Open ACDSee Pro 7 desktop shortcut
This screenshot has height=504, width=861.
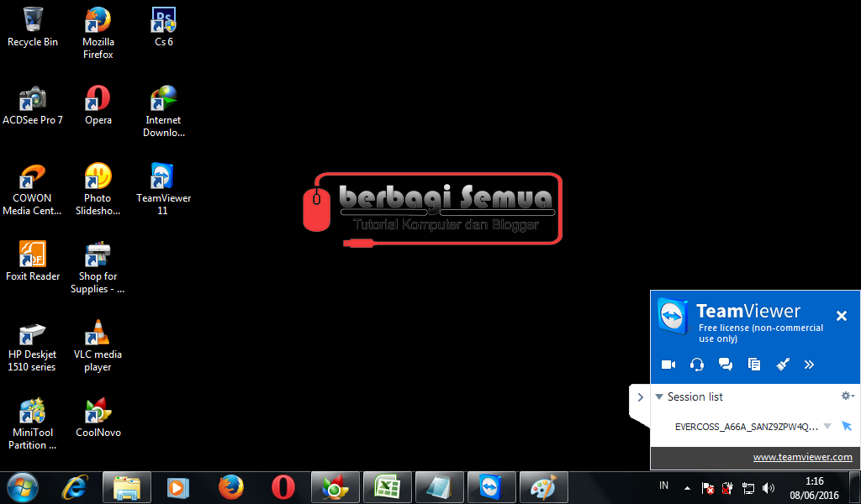click(x=33, y=97)
